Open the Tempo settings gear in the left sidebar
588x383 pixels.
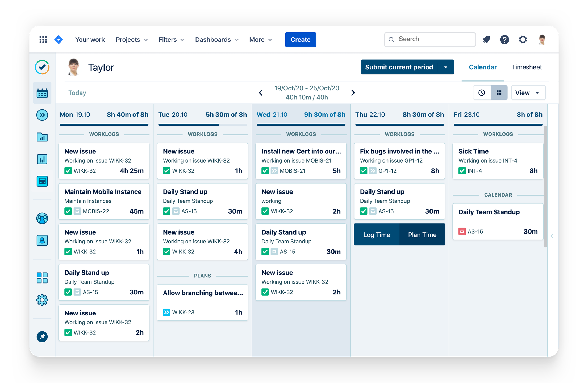42,300
